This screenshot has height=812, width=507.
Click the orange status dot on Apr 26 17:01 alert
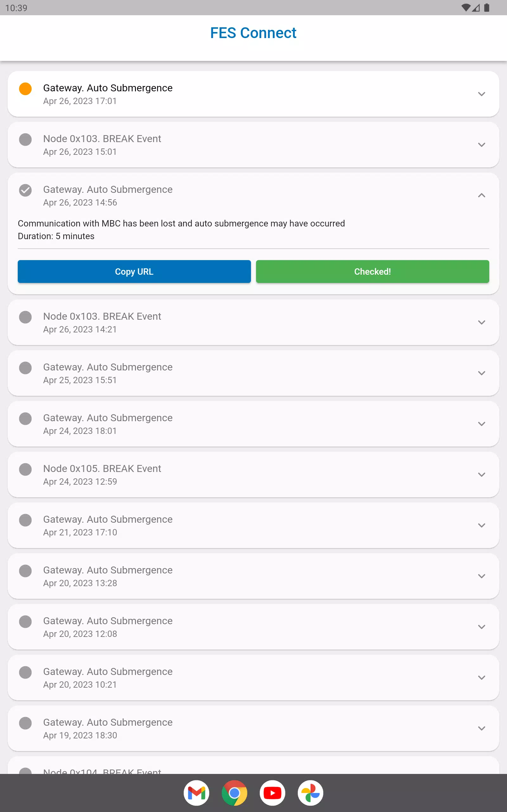point(25,89)
